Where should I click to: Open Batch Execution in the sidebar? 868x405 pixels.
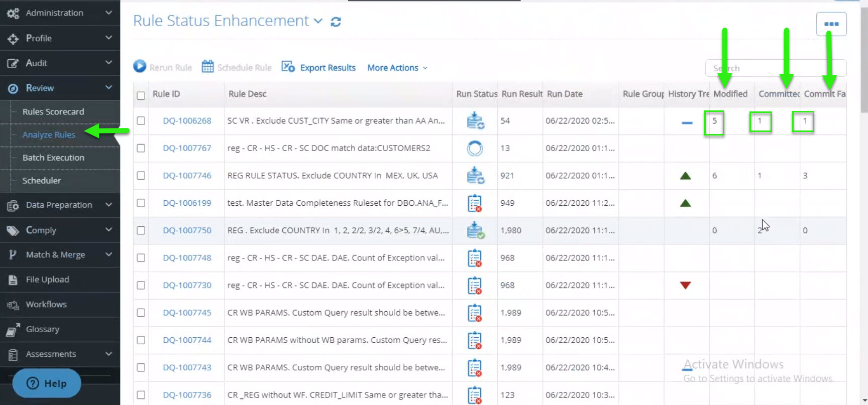[53, 158]
